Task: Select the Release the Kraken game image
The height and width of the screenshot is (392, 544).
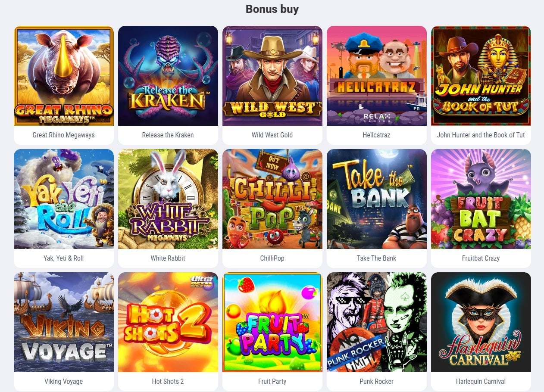Action: tap(168, 76)
